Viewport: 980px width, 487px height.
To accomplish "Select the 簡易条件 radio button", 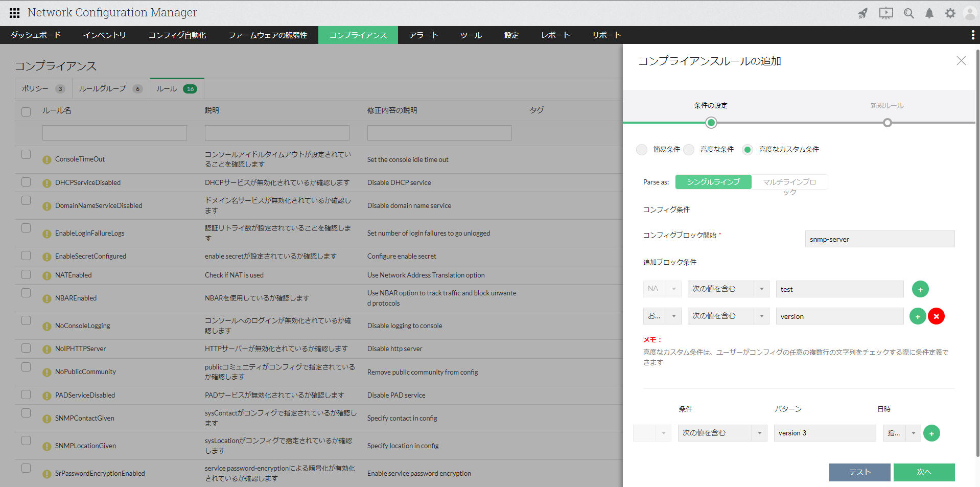I will (642, 150).
